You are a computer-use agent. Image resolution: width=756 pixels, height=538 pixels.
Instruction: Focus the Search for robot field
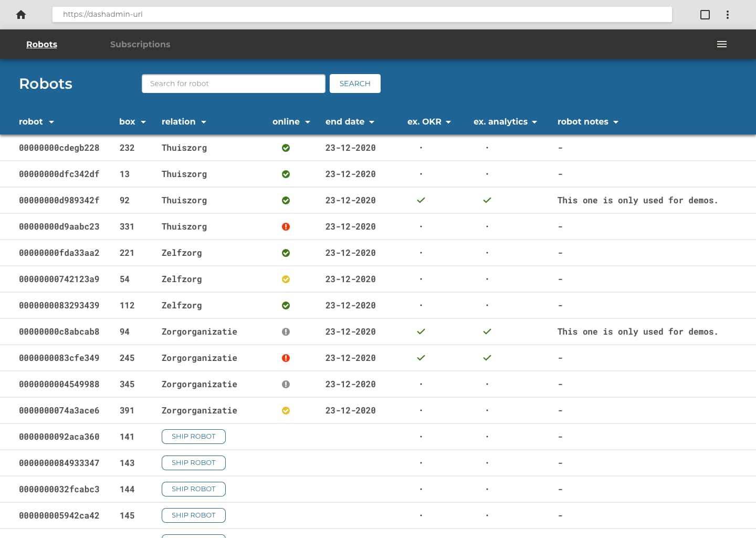234,84
